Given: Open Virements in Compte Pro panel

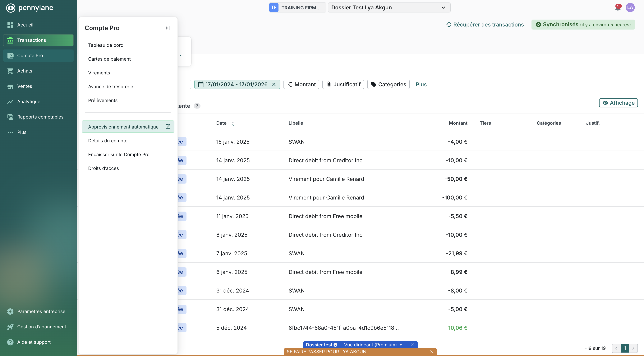Looking at the screenshot, I should tap(128, 73).
